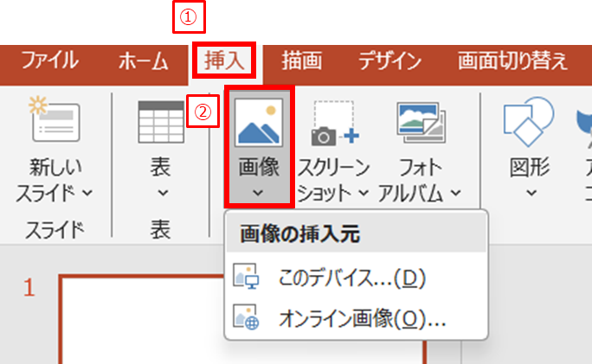Screen dimensions: 592x364
Task: Expand the 新しいスライド dropdown arrow
Action: (88, 192)
